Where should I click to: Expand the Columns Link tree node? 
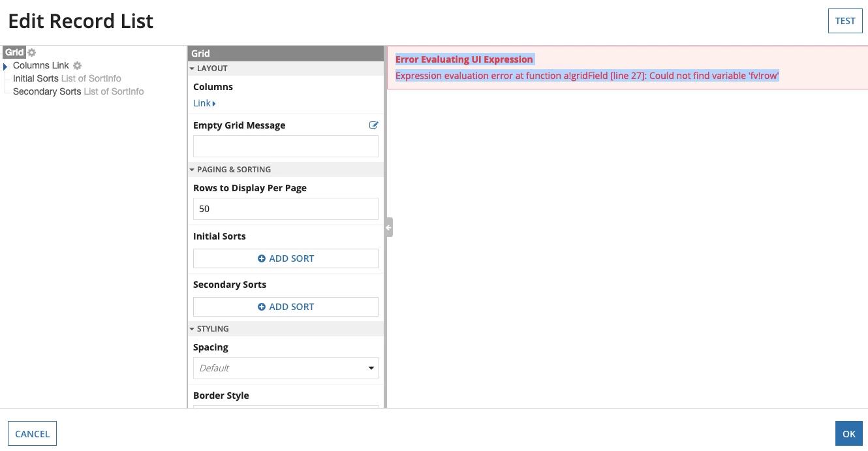5,66
